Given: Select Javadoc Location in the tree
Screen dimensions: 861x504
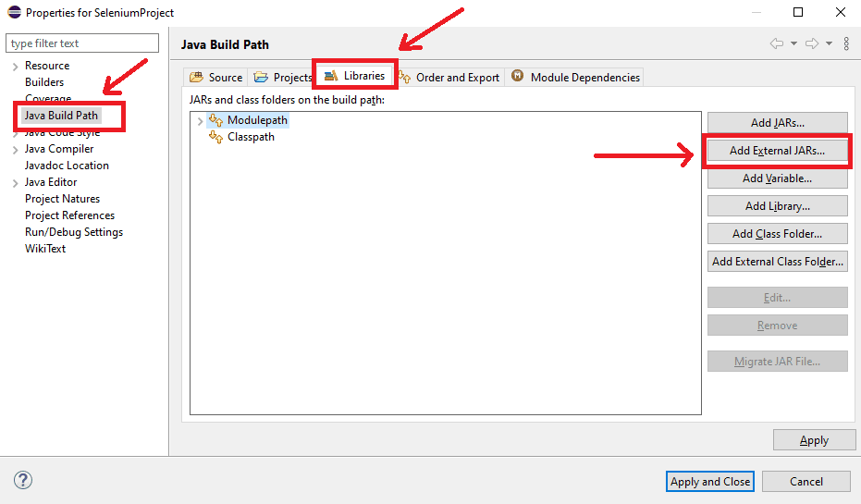Looking at the screenshot, I should [67, 166].
